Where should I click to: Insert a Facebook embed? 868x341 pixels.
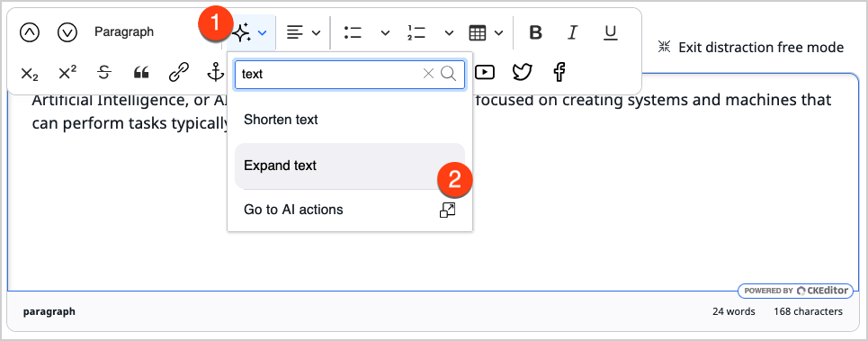click(x=559, y=72)
